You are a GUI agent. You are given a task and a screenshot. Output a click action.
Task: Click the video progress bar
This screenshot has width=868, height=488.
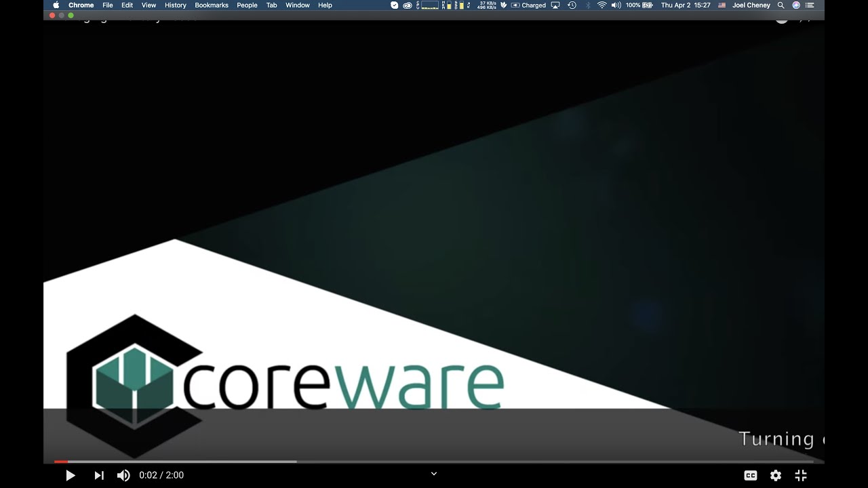pyautogui.click(x=434, y=462)
